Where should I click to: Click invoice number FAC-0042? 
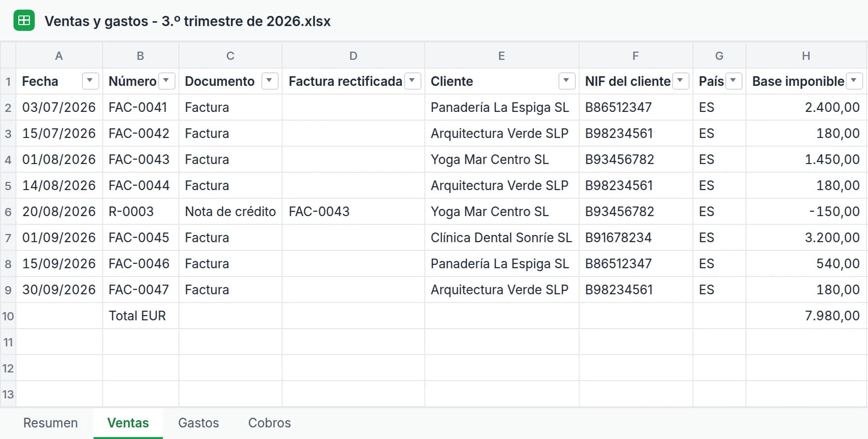point(140,133)
